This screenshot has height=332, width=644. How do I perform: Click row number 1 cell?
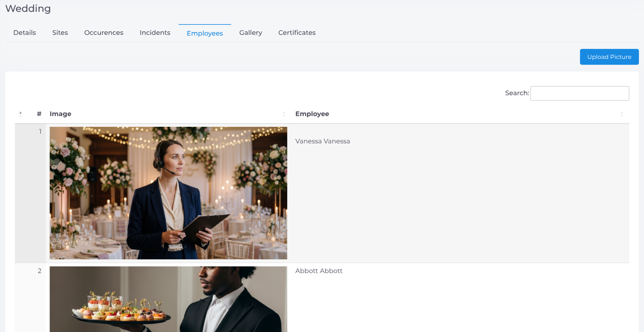[30, 193]
